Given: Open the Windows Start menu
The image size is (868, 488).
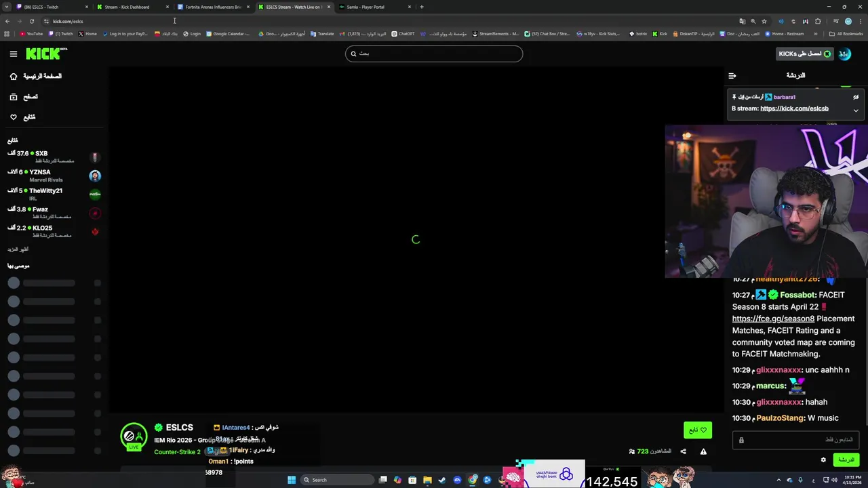Looking at the screenshot, I should 292,480.
